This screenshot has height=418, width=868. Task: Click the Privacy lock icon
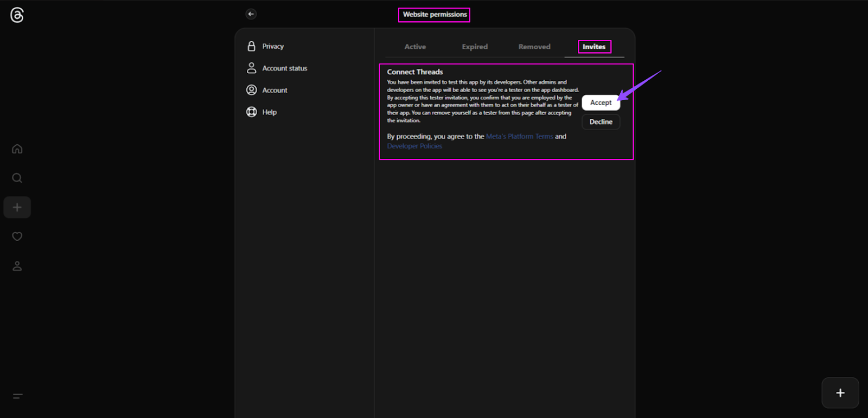pyautogui.click(x=251, y=46)
